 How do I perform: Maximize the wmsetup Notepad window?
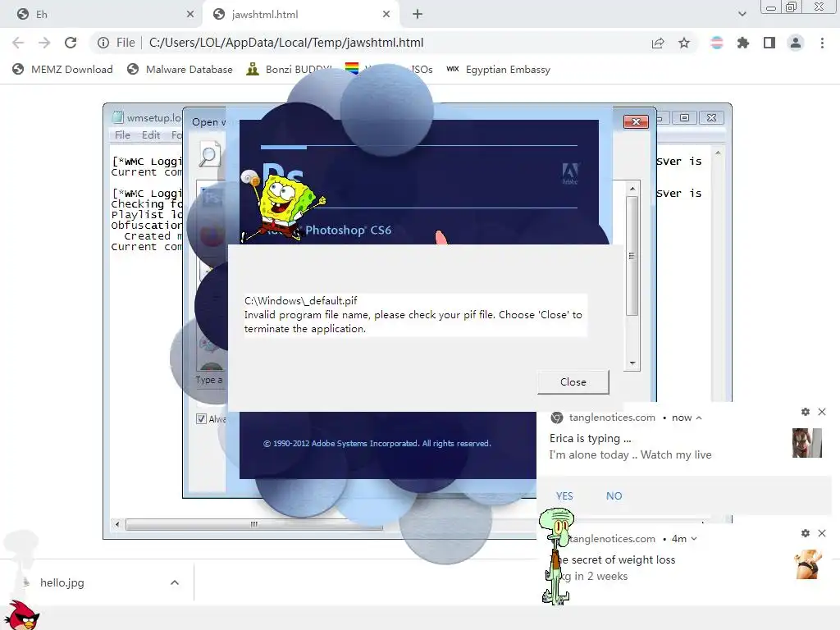coord(685,117)
